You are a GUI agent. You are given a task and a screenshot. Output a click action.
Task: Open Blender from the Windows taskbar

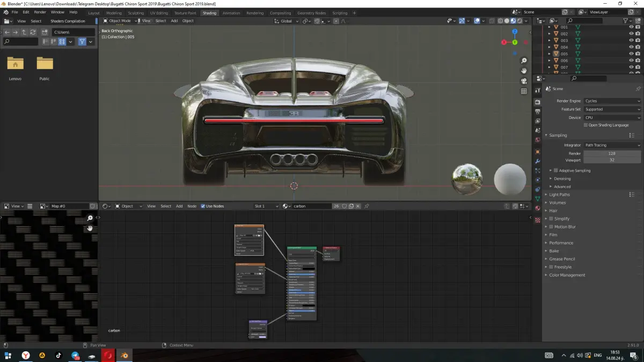coord(125,355)
